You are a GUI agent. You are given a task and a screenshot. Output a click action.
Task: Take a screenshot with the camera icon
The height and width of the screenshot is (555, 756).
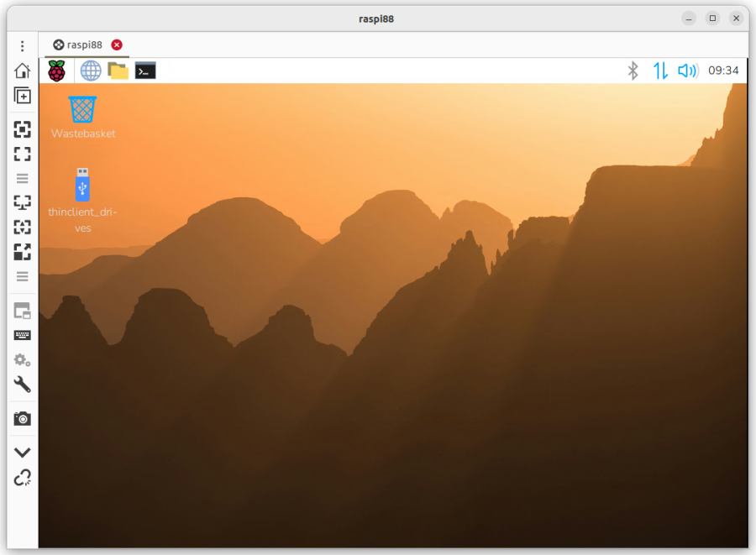pos(22,418)
